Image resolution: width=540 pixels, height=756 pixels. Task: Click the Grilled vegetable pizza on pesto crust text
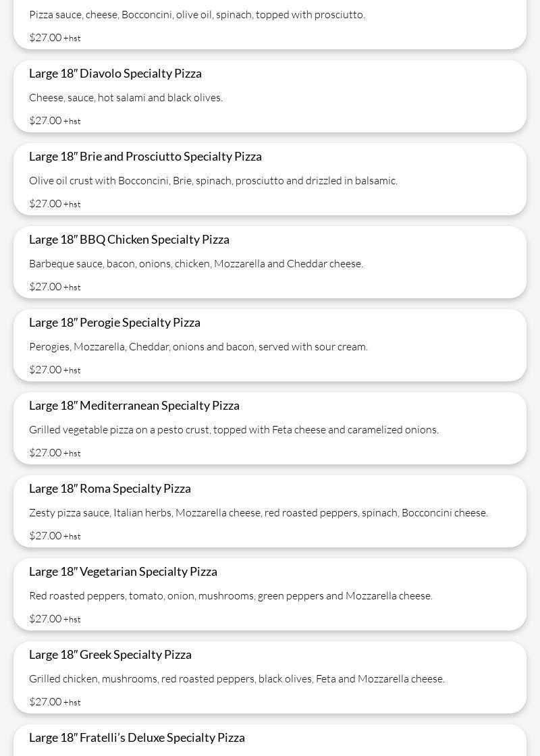pyautogui.click(x=234, y=429)
